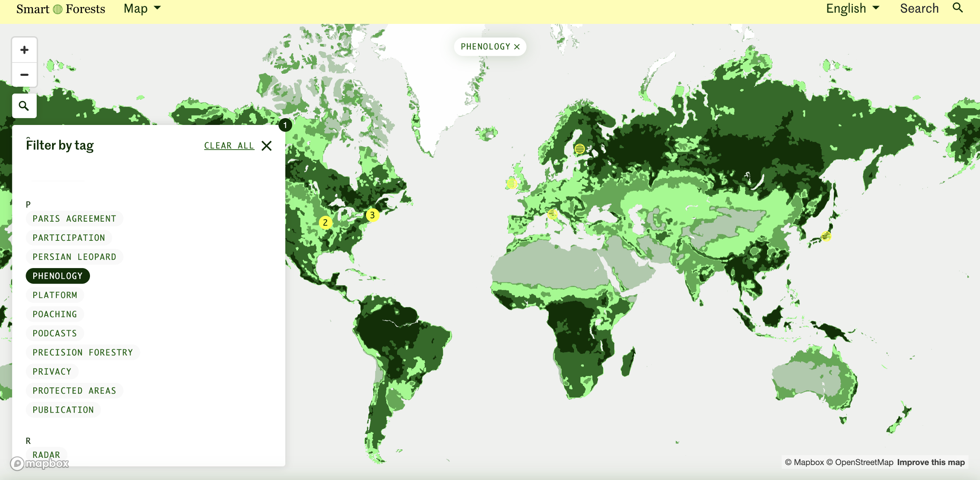This screenshot has height=480, width=980.
Task: Remove the Phenology filter chip on the map
Action: (x=517, y=47)
